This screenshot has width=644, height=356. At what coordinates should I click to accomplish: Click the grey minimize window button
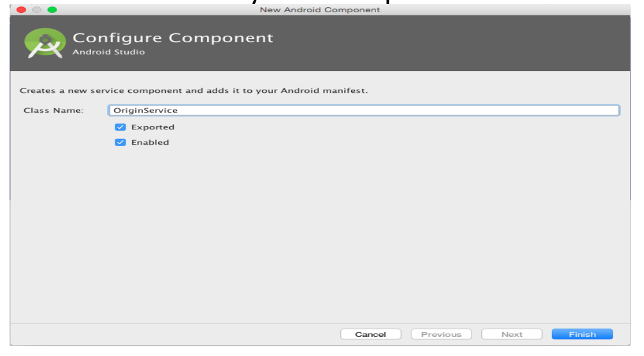pos(37,10)
